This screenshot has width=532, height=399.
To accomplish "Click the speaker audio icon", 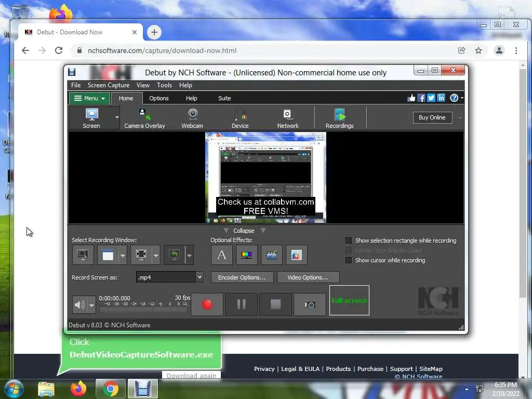I will coord(79,304).
